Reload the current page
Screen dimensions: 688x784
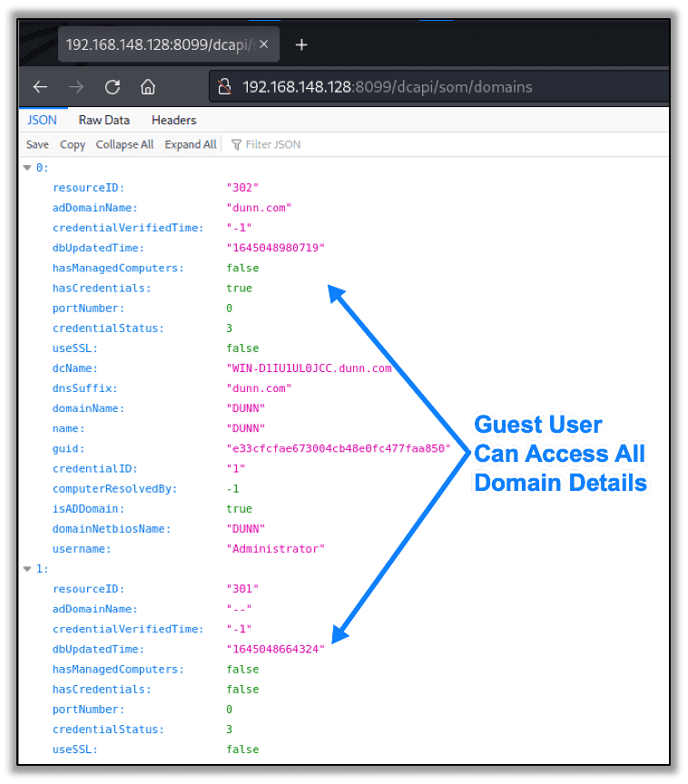[112, 86]
